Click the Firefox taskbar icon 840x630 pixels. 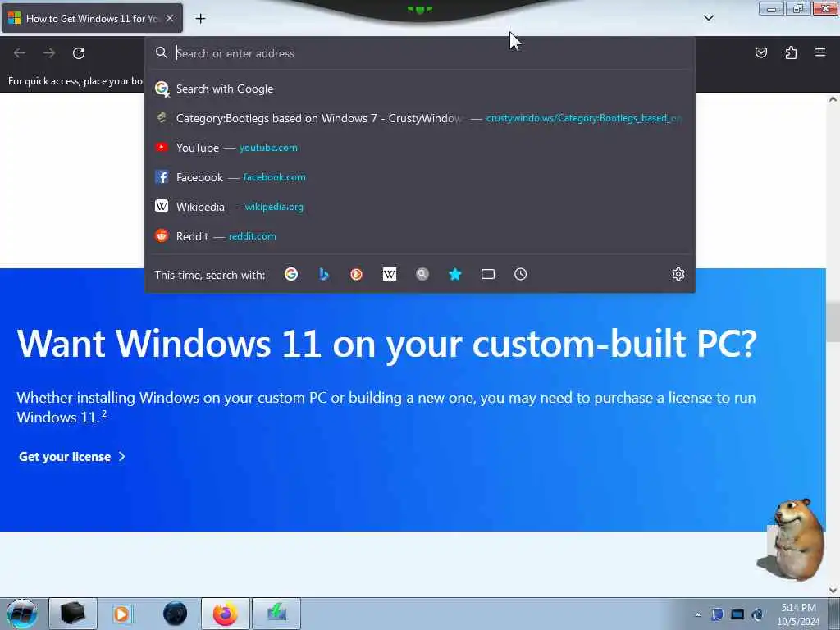click(226, 614)
